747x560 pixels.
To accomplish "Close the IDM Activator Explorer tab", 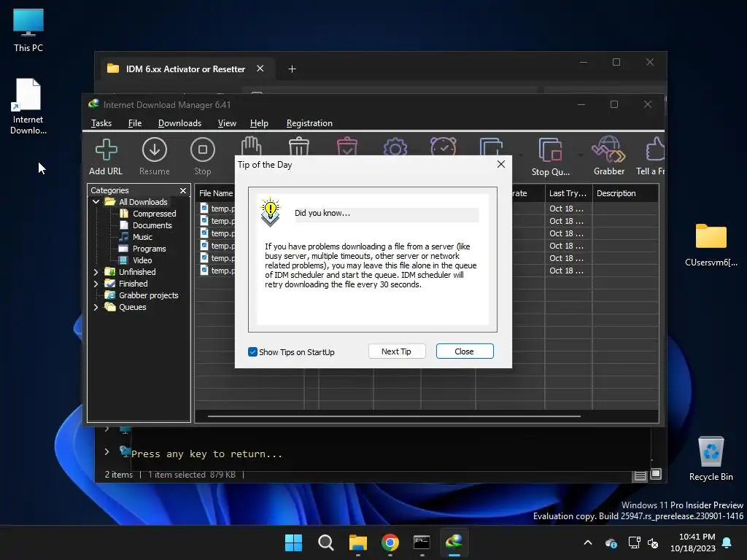I will tap(260, 69).
